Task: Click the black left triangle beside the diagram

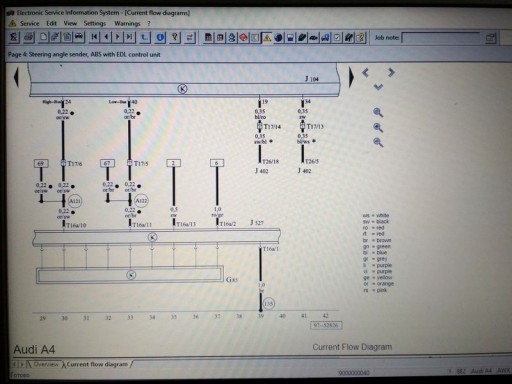Action: (x=16, y=77)
